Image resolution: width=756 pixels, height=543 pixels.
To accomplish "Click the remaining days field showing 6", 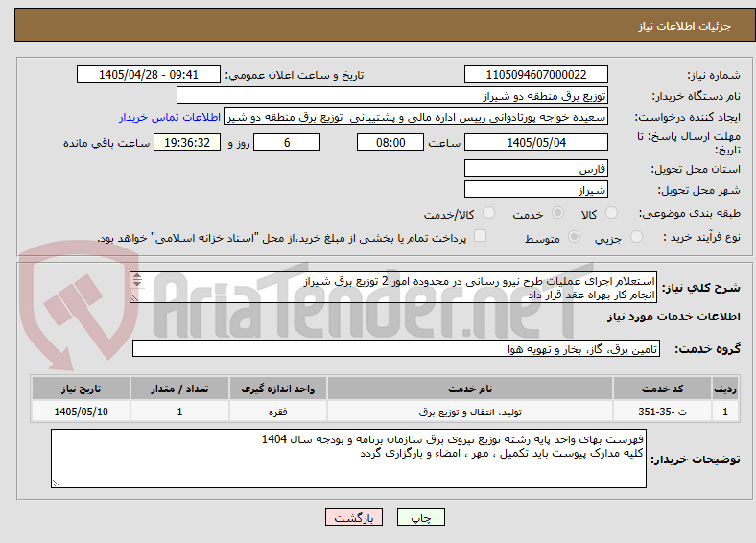I will coord(287,142).
